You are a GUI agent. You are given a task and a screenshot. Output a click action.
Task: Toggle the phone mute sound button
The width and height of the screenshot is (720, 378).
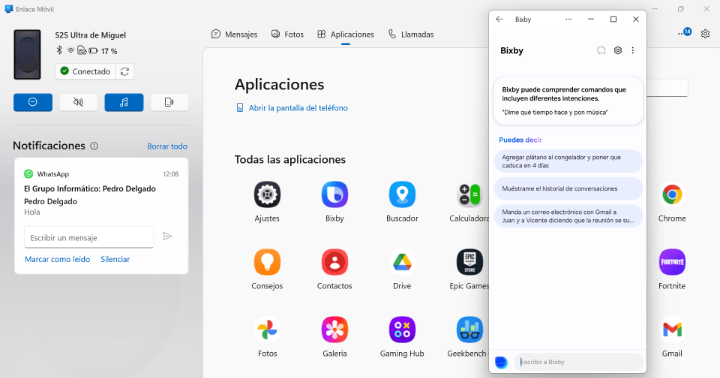tap(78, 102)
